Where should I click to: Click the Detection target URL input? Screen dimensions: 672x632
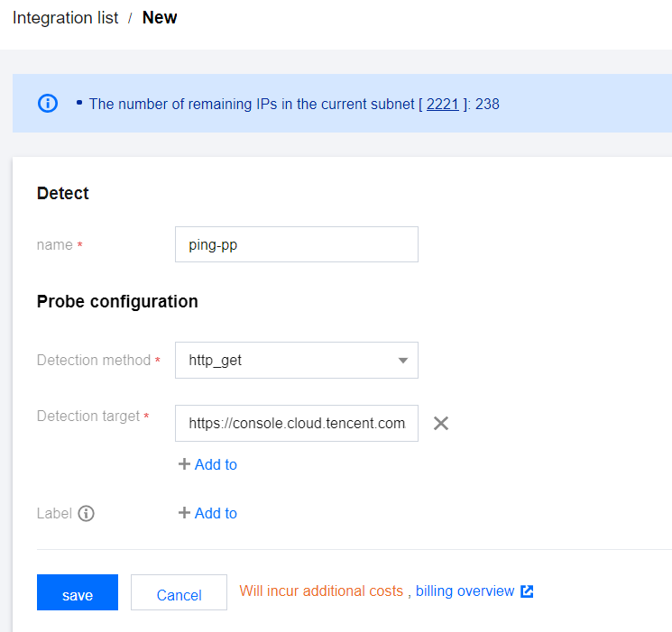(x=296, y=423)
